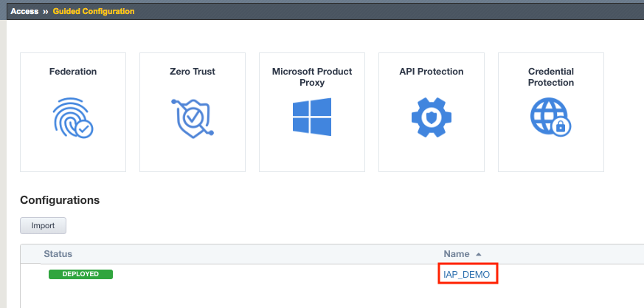Click the Import button
The image size is (644, 308).
[x=43, y=226]
